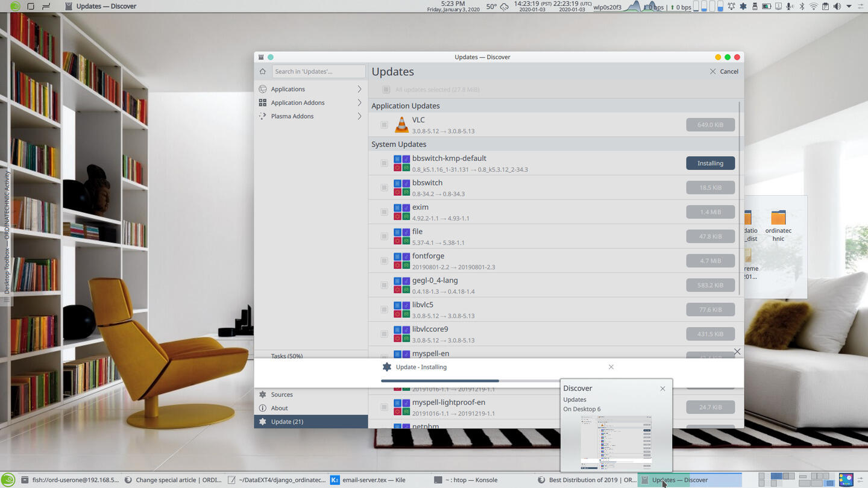
Task: Click the updates list vertical scrollbar
Action: 740,198
